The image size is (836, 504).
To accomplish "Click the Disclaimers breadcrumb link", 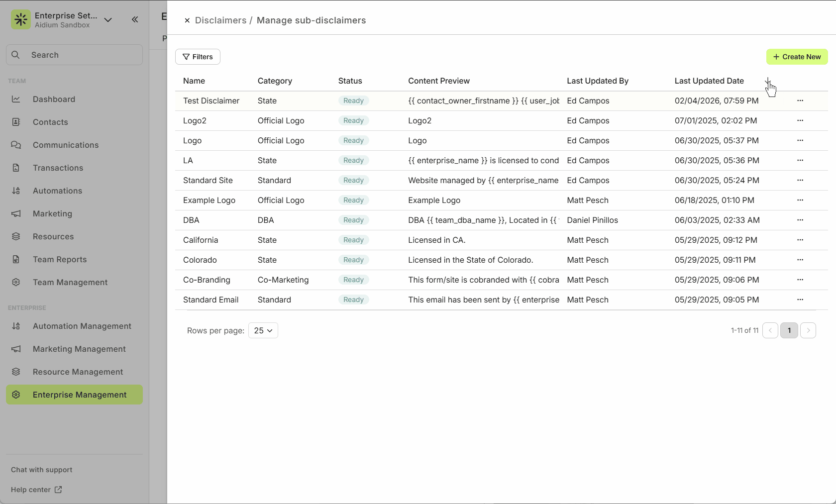I will pos(220,20).
